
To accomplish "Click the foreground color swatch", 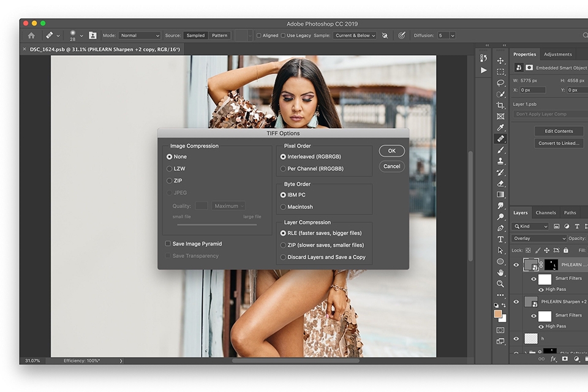I will tap(499, 314).
